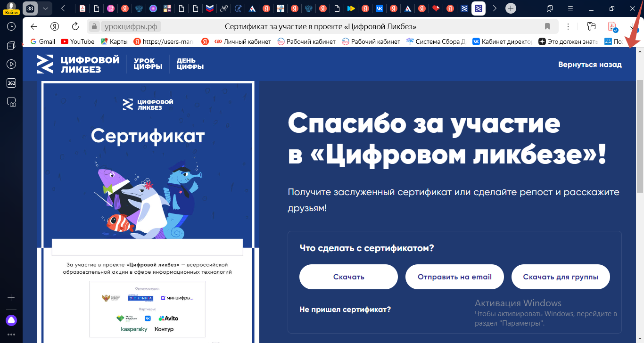This screenshot has width=644, height=343.
Task: Click the video play icon in sidebar
Action: tap(11, 64)
